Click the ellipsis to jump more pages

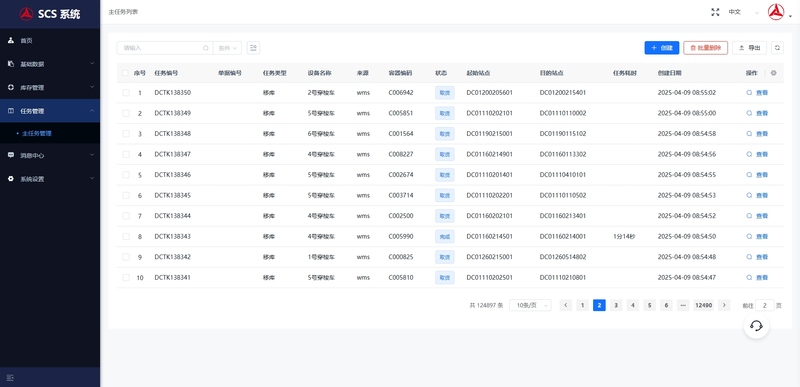click(683, 305)
